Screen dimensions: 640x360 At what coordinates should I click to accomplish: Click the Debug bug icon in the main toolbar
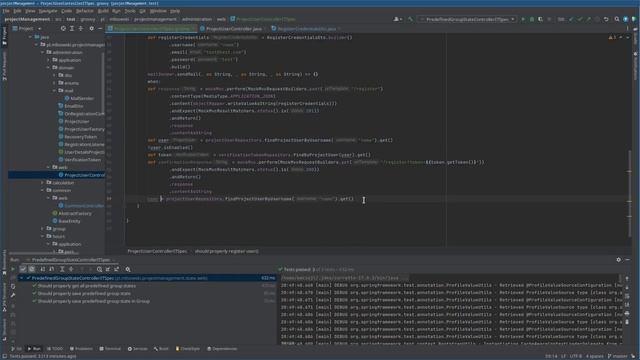(x=531, y=19)
